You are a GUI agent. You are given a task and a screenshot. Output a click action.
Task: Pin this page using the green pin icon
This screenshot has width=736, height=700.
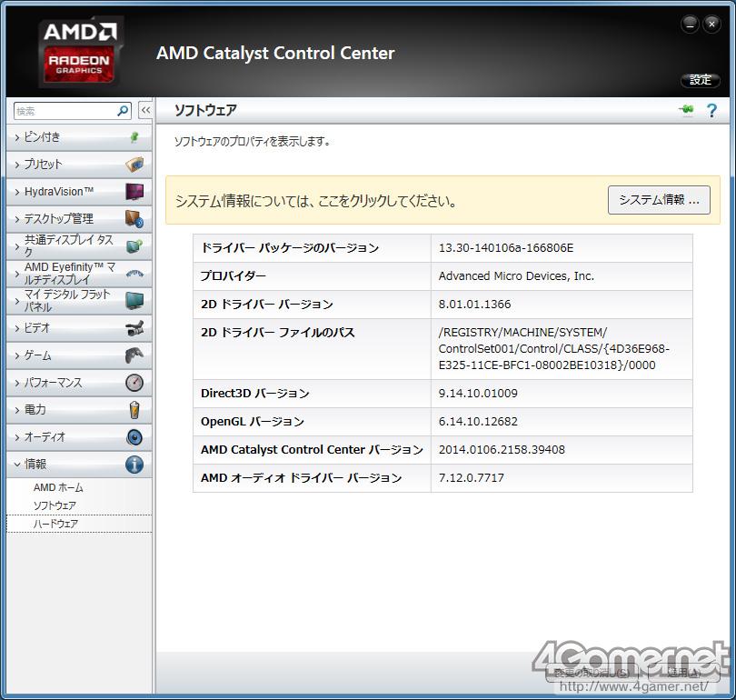pos(686,110)
